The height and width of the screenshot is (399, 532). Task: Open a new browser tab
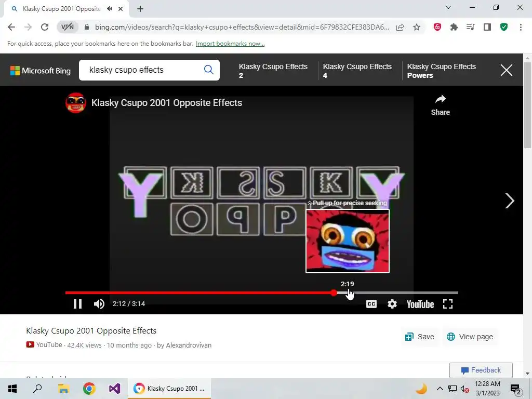click(x=140, y=9)
